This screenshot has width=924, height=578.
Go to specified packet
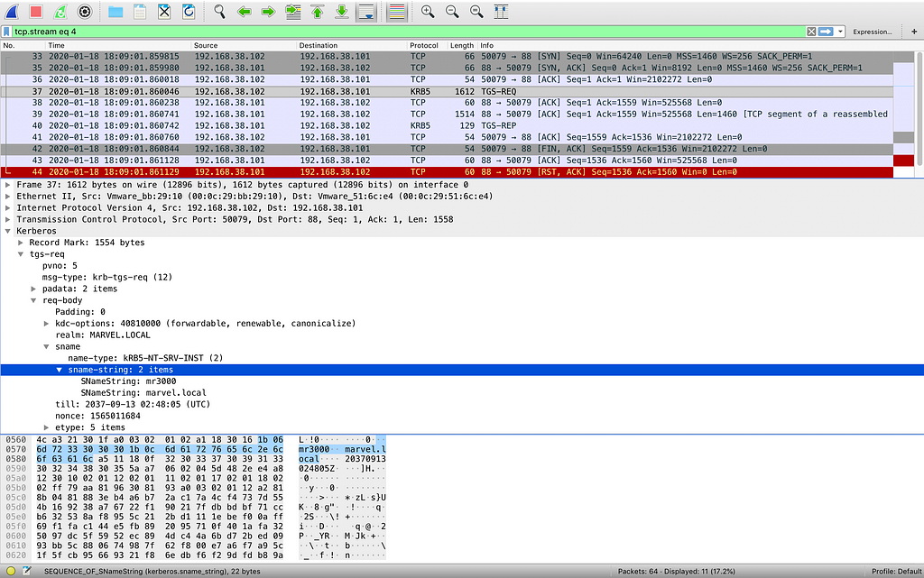[x=293, y=12]
